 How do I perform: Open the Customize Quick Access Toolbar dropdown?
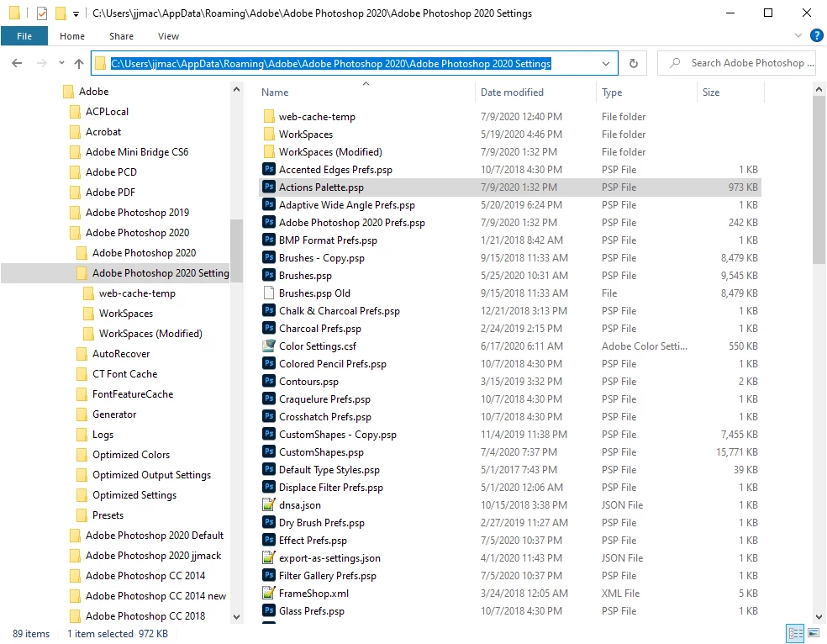pos(76,14)
